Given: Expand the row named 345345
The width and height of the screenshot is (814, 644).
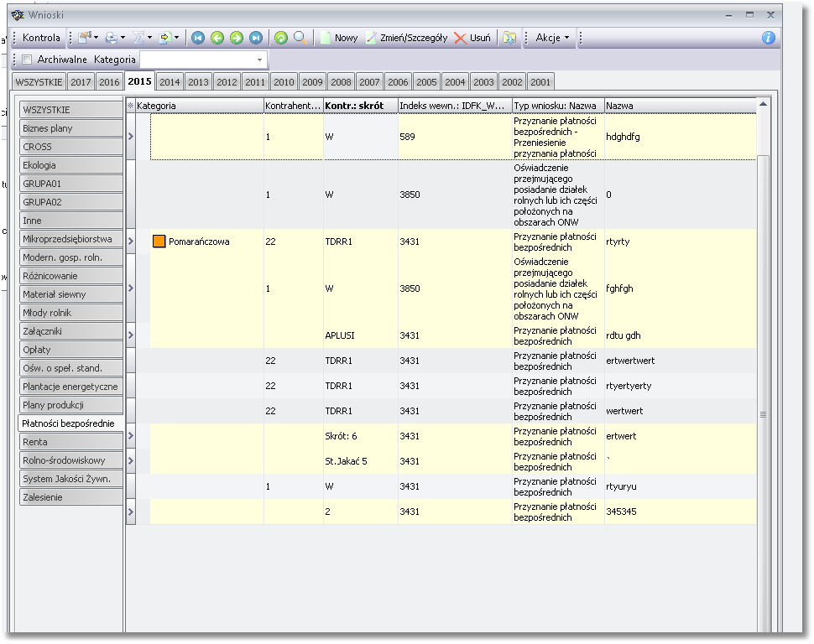Looking at the screenshot, I should pos(131,512).
